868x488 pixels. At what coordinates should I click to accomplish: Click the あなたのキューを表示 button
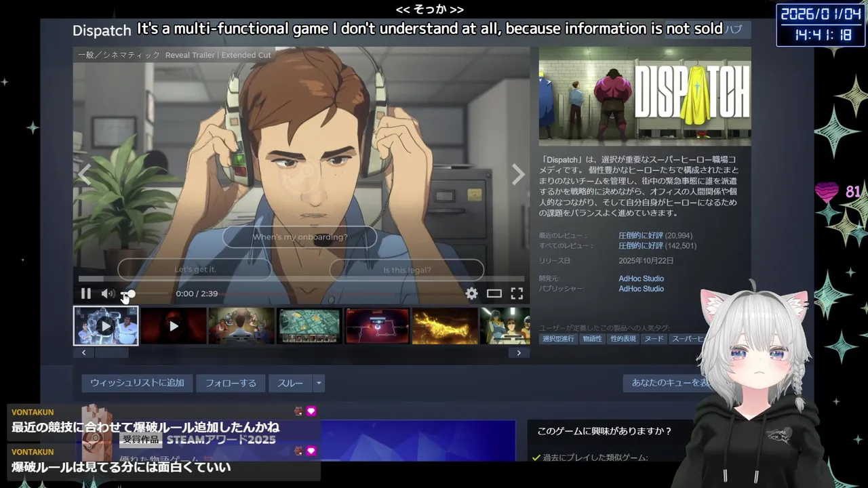click(x=668, y=383)
